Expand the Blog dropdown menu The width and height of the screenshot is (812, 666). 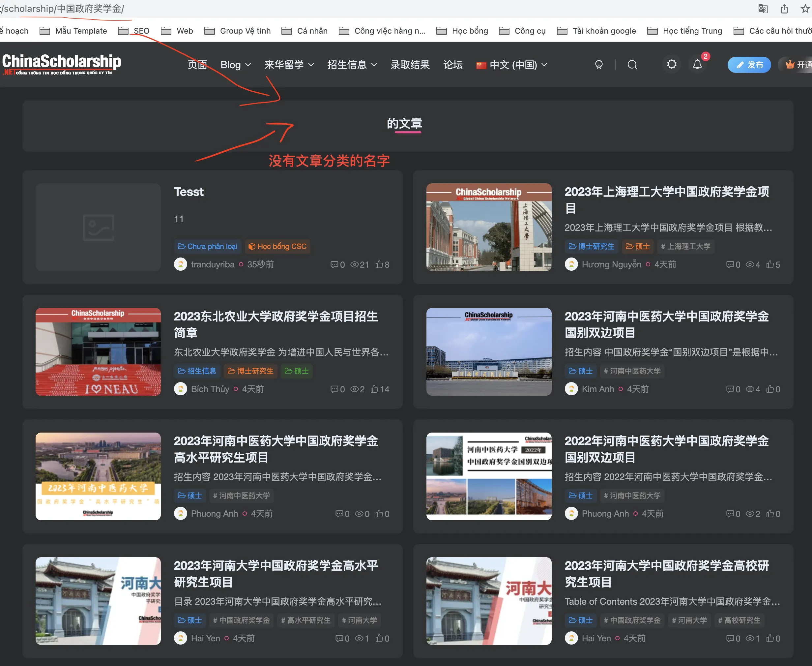[x=235, y=65]
